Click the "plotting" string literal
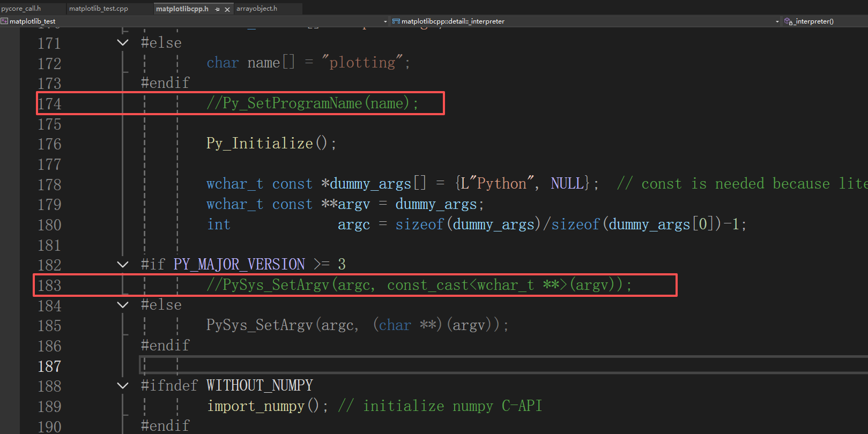Image resolution: width=868 pixels, height=434 pixels. [362, 63]
